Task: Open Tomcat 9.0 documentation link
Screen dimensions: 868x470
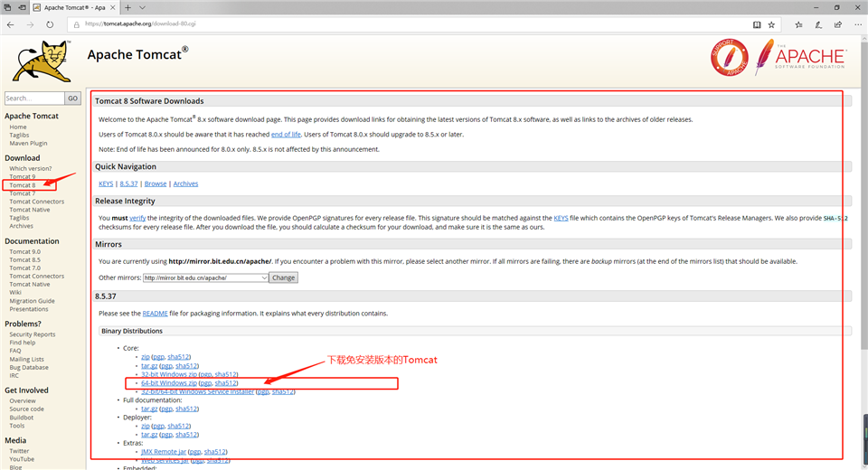Action: click(x=25, y=251)
